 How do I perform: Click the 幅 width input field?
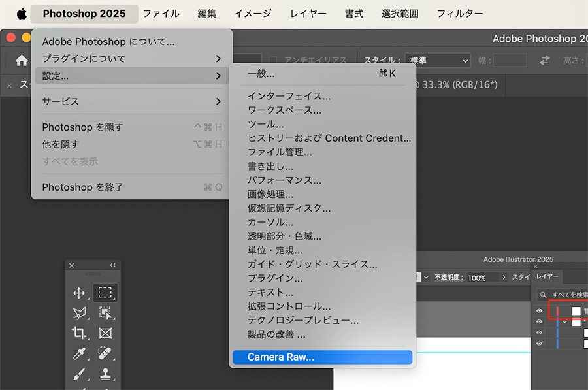click(510, 60)
